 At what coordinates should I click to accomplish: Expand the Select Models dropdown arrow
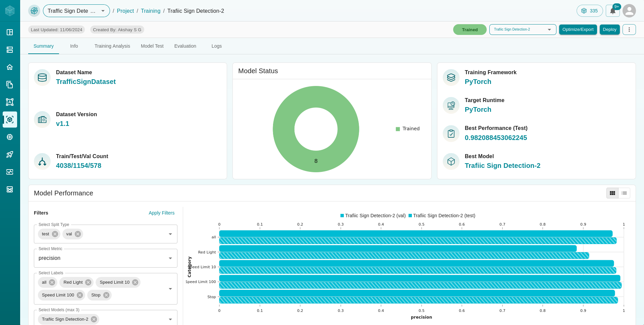170,319
